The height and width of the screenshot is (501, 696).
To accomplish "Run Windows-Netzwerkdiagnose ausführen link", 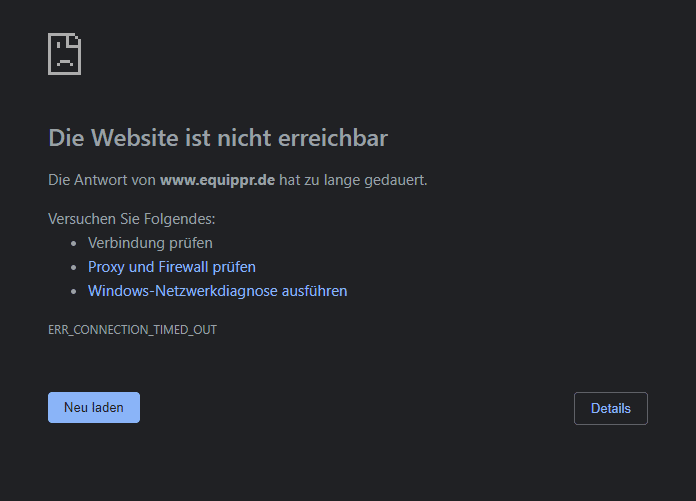I will pyautogui.click(x=218, y=291).
